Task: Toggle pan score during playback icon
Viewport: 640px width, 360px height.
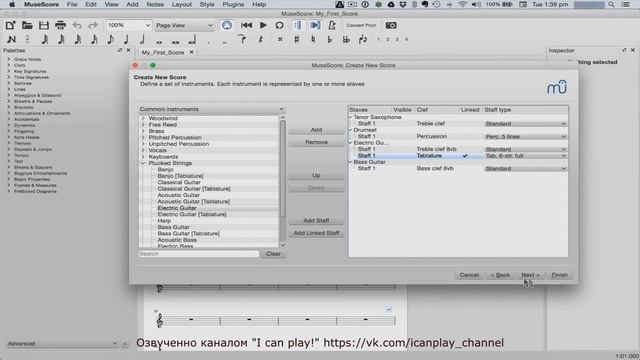Action: 315,25
